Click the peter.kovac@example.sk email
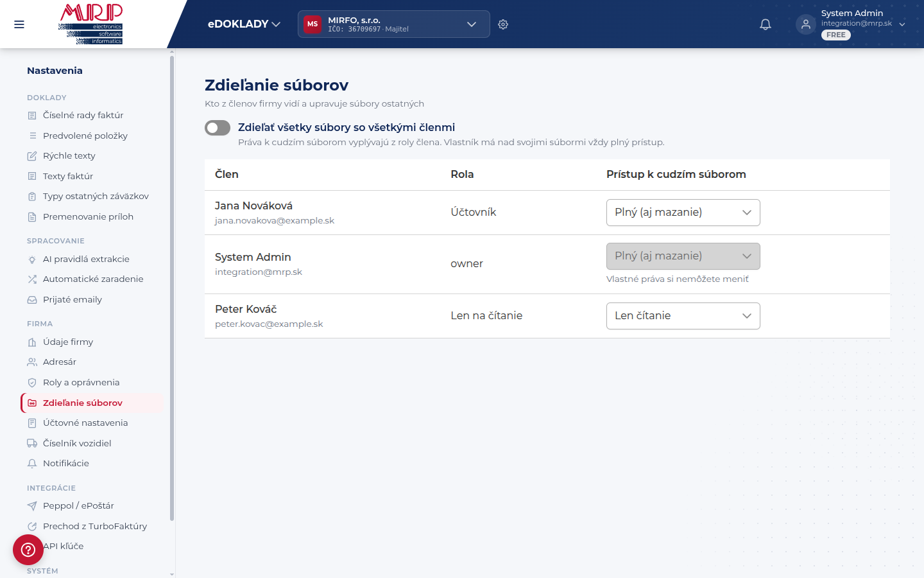This screenshot has width=924, height=578. click(x=269, y=324)
